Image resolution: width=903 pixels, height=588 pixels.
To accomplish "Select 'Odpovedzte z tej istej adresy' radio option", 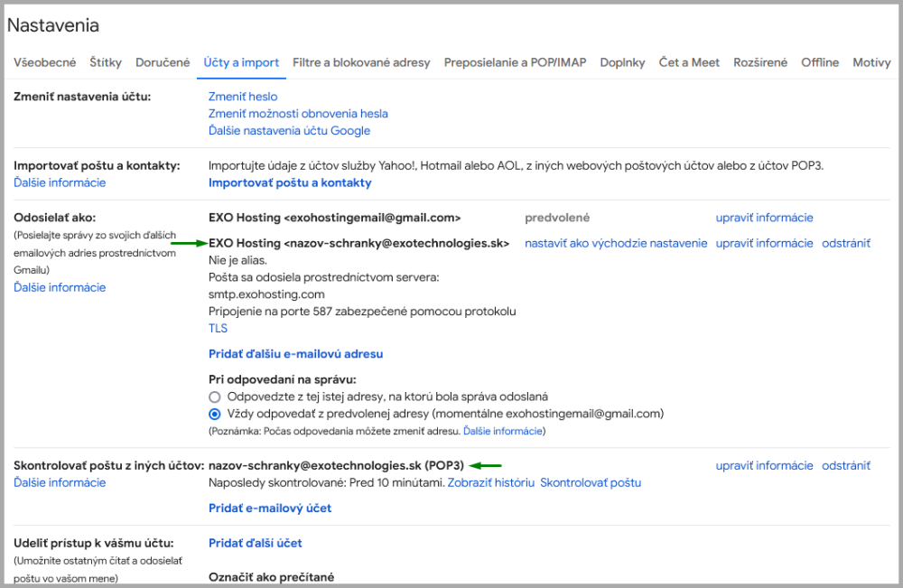I will [215, 397].
